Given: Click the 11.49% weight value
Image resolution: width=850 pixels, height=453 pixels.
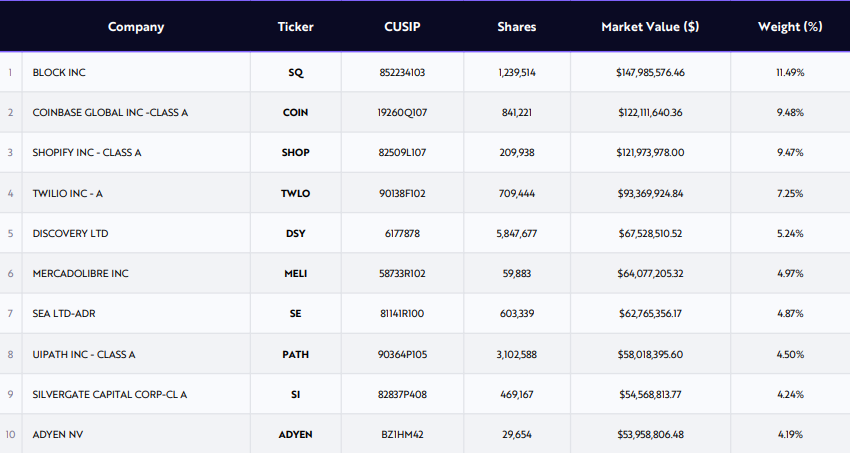Looking at the screenshot, I should point(790,73).
